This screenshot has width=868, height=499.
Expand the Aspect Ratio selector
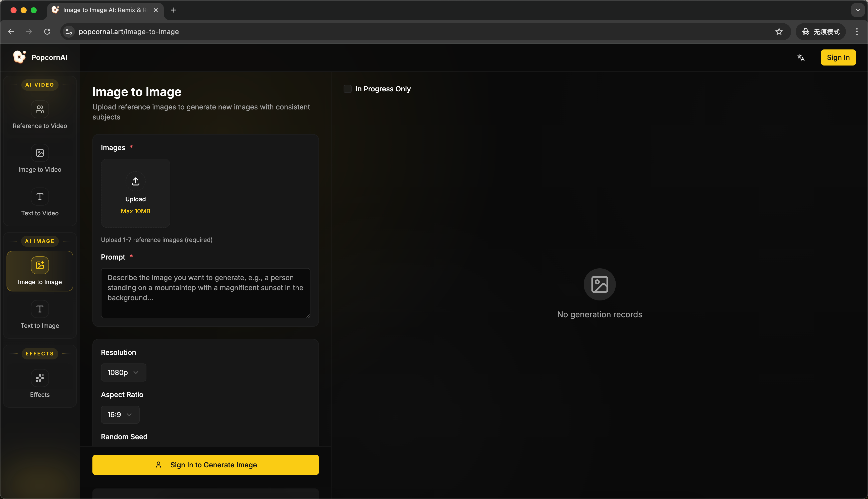120,414
